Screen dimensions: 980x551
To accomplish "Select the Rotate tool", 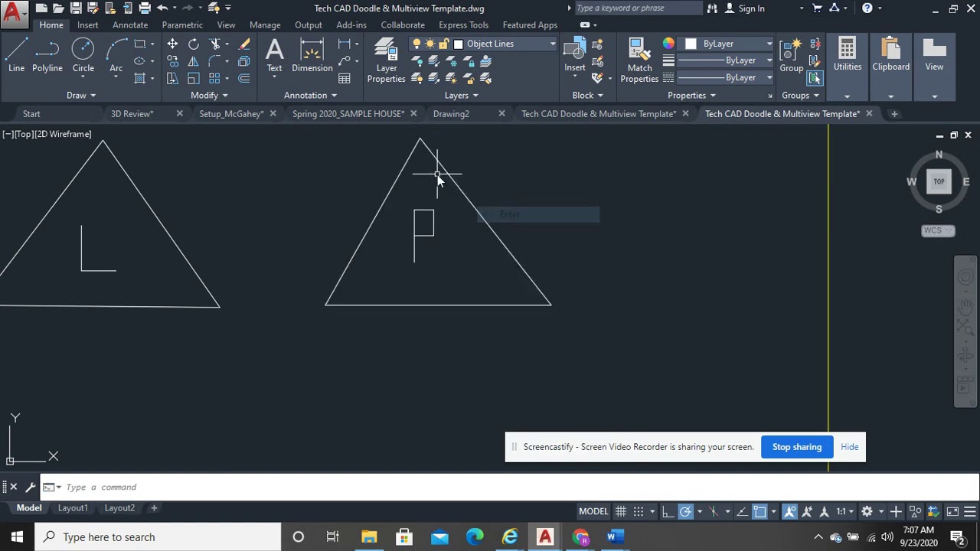I will point(194,44).
